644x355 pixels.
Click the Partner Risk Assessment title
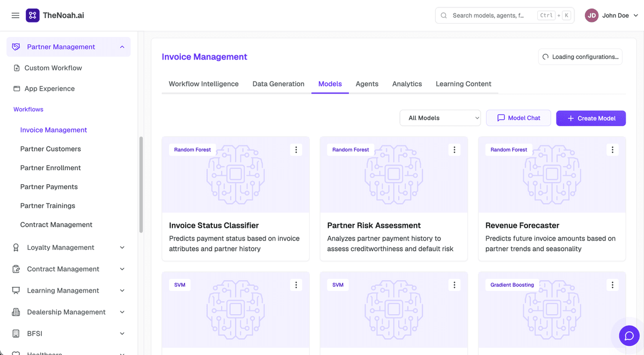coord(374,226)
